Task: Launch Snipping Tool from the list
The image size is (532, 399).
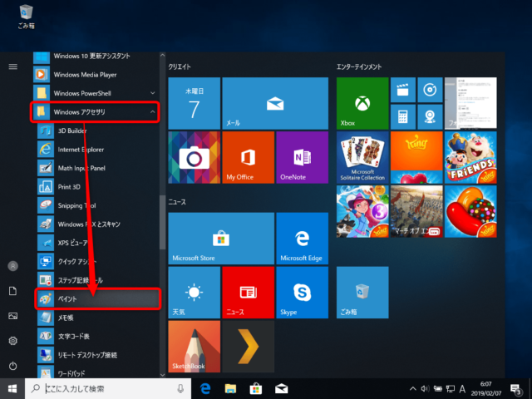Action: click(x=98, y=205)
